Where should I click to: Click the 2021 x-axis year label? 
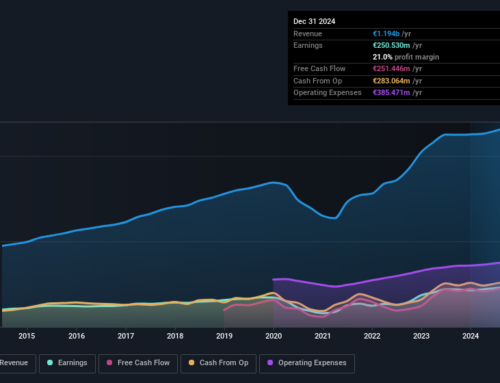[323, 336]
